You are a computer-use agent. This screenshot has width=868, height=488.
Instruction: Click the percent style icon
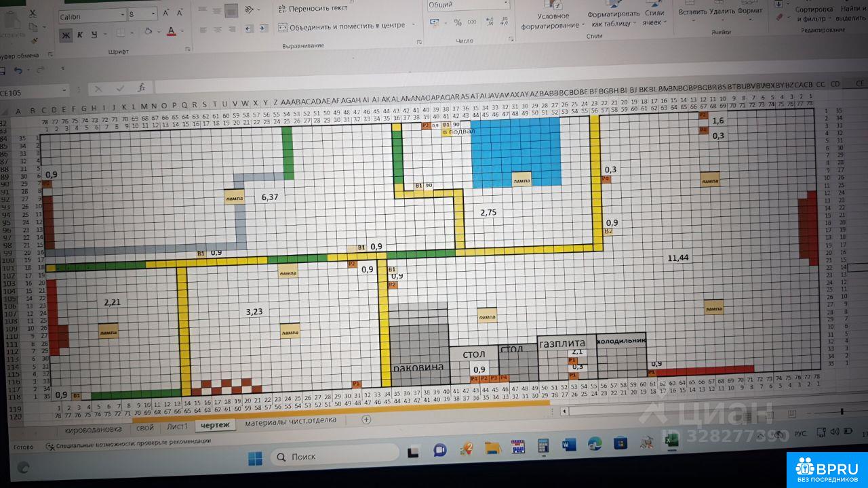pos(458,23)
